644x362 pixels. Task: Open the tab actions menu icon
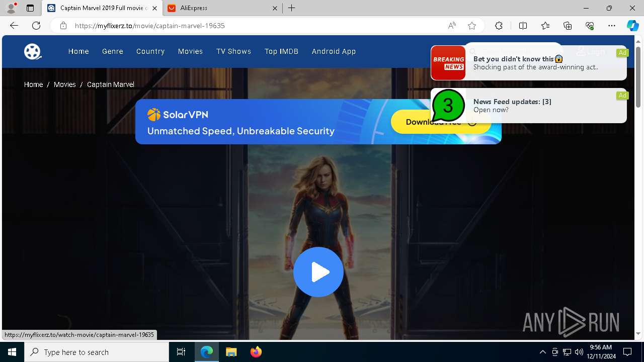(30, 8)
